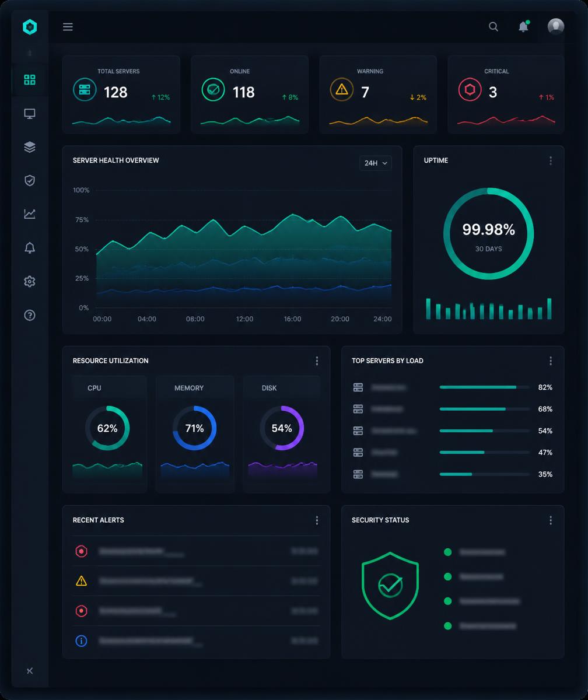Click the 1% increase indicator in Critical
The width and height of the screenshot is (588, 700).
click(x=547, y=97)
